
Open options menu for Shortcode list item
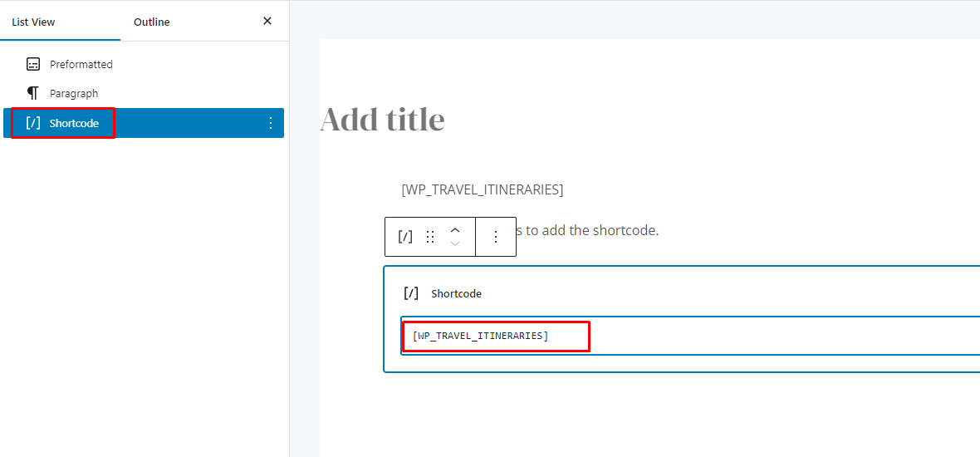tap(271, 123)
